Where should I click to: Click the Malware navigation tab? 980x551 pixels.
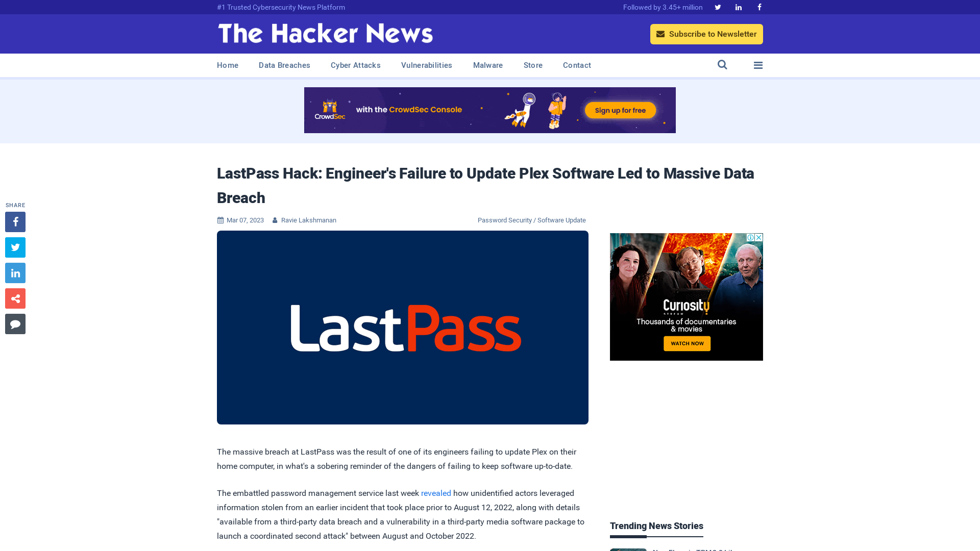(488, 65)
